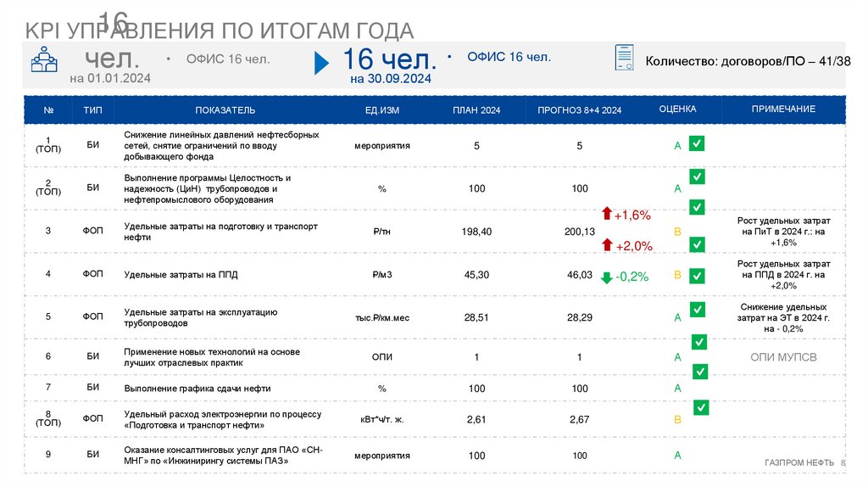
Task: Click forecast value 46,03
Action: 579,275
